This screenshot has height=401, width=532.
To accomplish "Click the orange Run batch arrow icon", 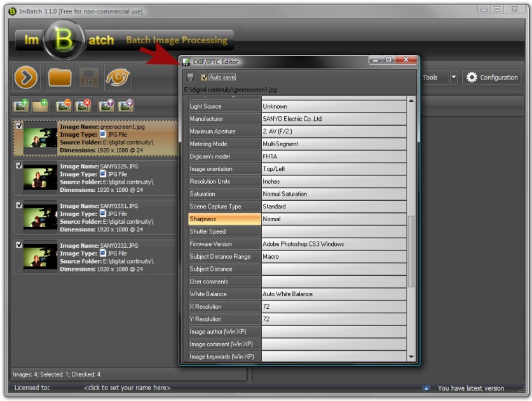I will pos(26,78).
